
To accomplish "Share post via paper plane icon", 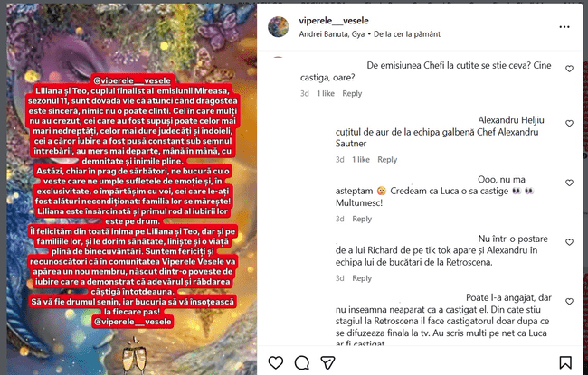I will click(327, 362).
